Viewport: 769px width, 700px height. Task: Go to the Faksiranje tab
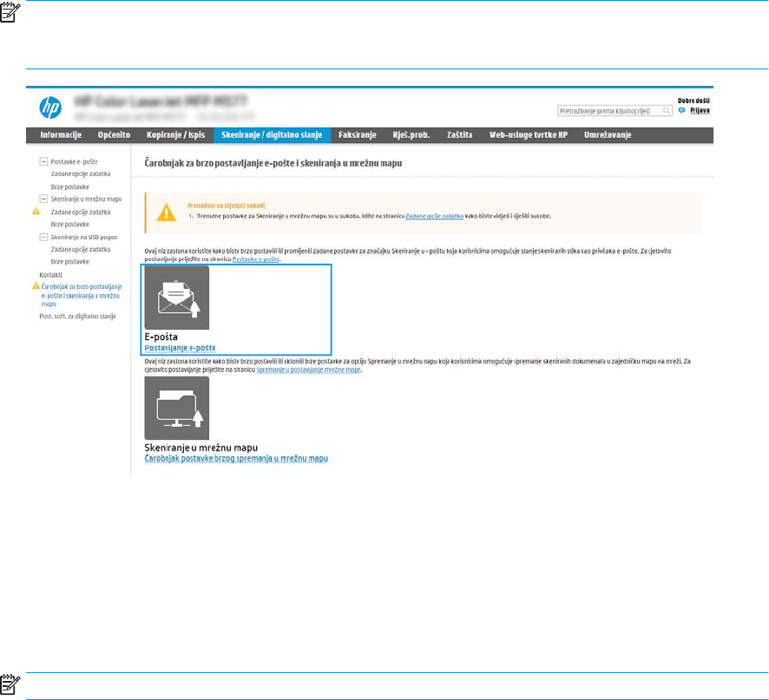pyautogui.click(x=357, y=134)
